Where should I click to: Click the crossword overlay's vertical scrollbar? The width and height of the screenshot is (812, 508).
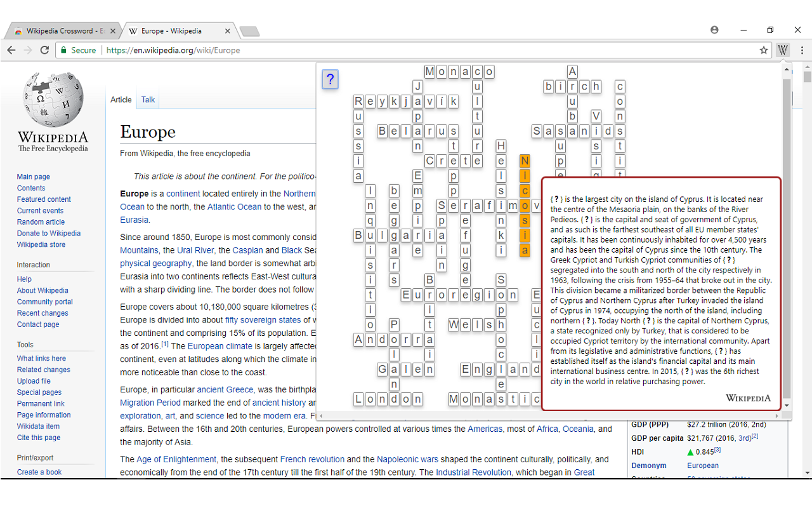[x=787, y=241]
